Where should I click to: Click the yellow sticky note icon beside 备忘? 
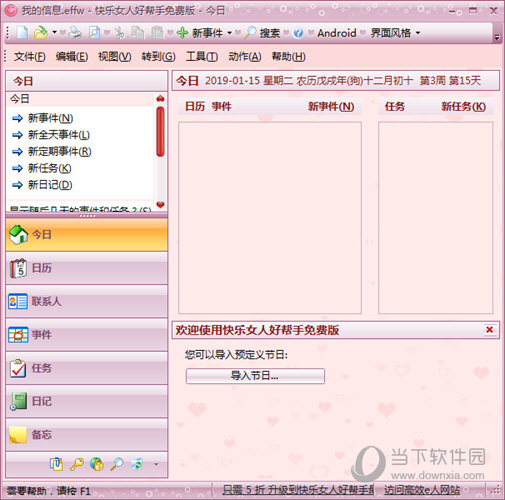18,435
